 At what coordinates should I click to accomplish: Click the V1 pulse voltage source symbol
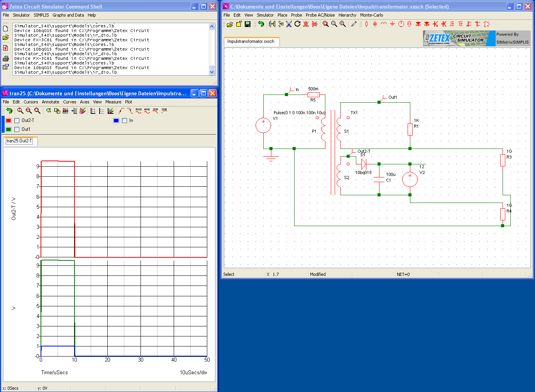263,125
